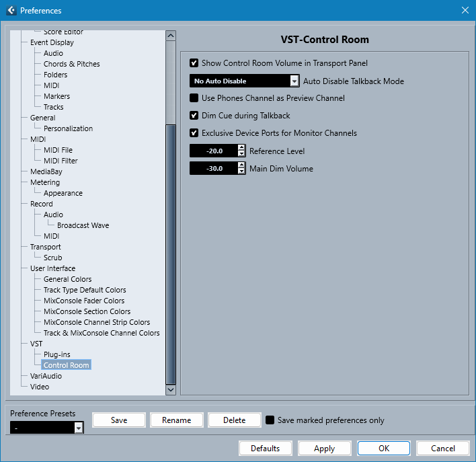Select MixConsole Fader Colors in the tree
The width and height of the screenshot is (476, 462).
84,301
